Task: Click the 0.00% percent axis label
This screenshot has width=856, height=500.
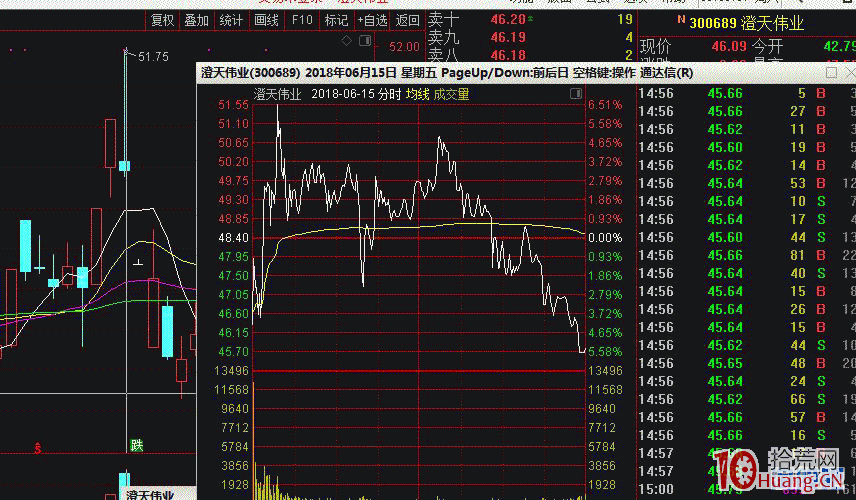Action: (605, 238)
